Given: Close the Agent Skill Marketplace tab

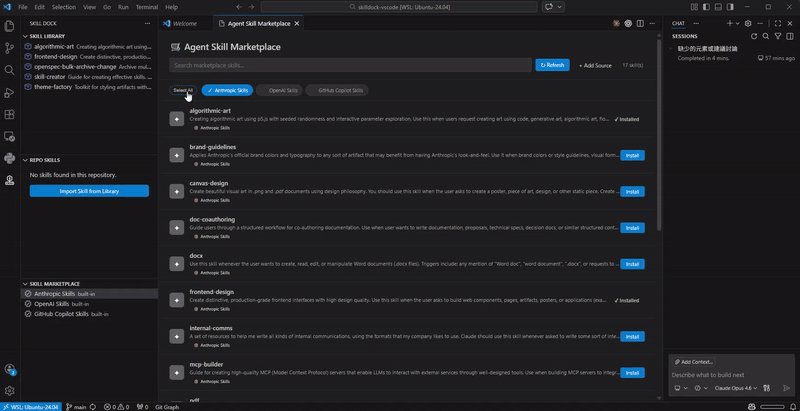Looking at the screenshot, I should (x=297, y=23).
